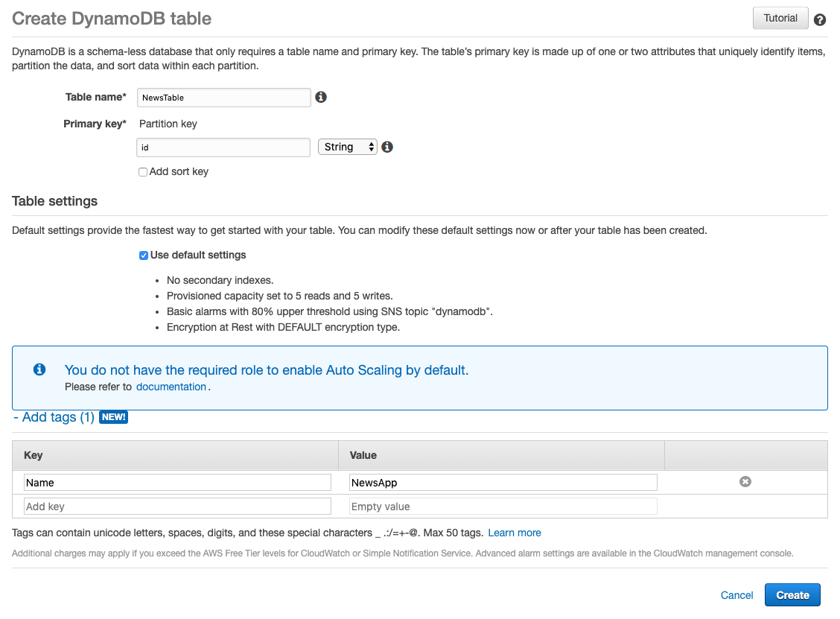This screenshot has height=619, width=840.
Task: Open the String key type dropdown
Action: [347, 147]
